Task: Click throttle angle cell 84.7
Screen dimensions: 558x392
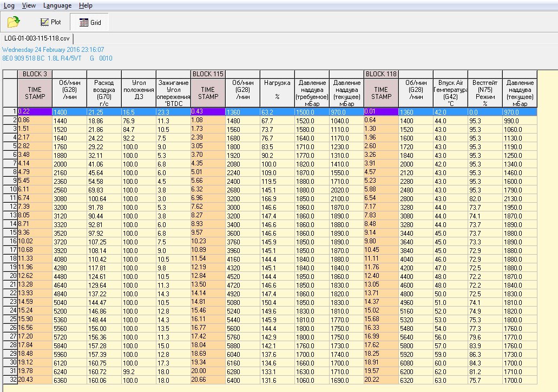Action: click(139, 129)
